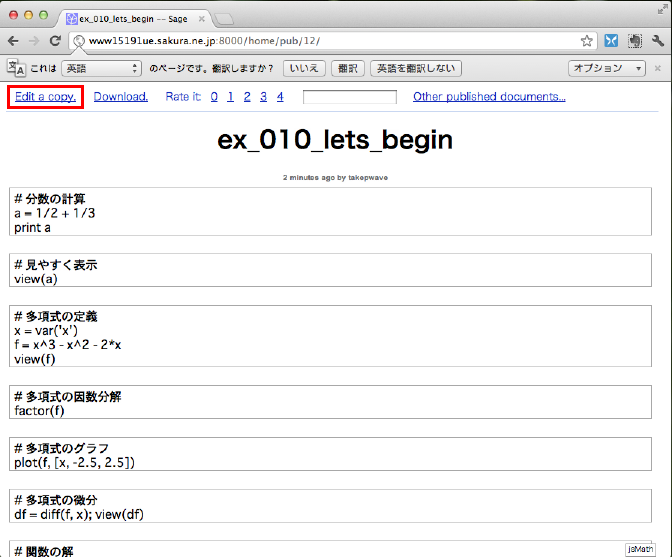Open Other published documents link
This screenshot has height=557, width=672.
tap(489, 97)
